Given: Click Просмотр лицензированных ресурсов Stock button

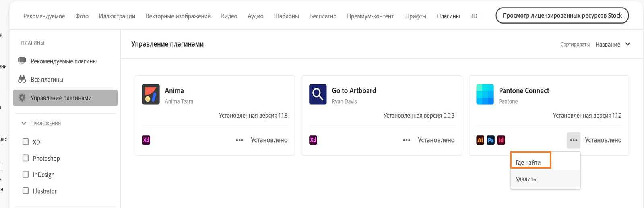Looking at the screenshot, I should tap(562, 16).
